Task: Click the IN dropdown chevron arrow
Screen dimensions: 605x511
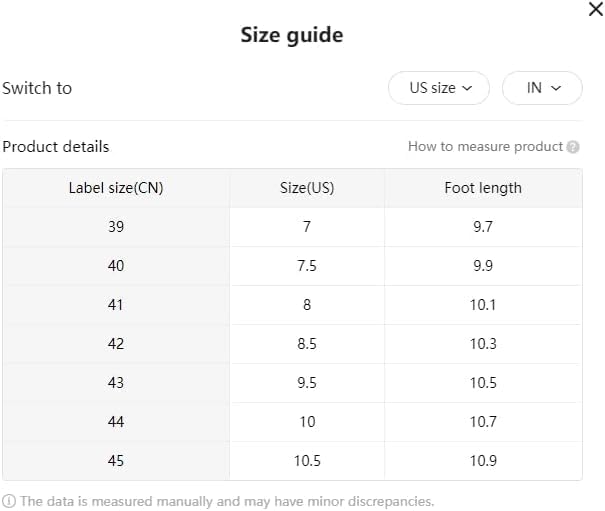Action: [x=556, y=88]
